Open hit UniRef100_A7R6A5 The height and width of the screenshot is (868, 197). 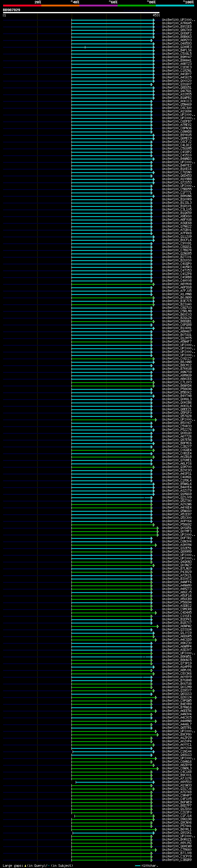tap(177, 23)
